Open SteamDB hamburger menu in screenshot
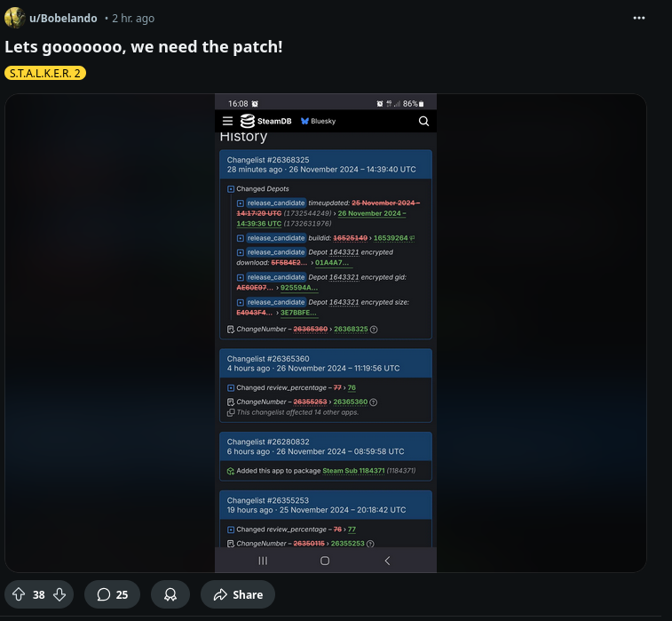Viewport: 672px width, 621px height. 227,121
